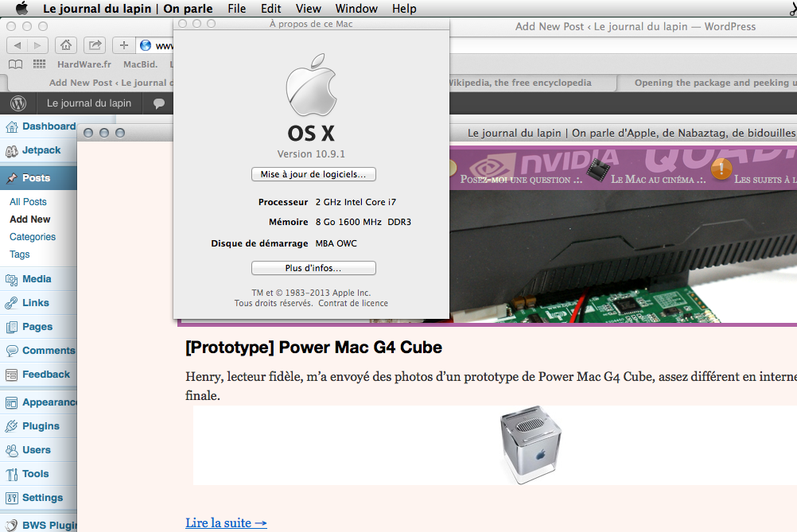Click the plus add-bookmark button
The image size is (797, 532).
(x=123, y=45)
